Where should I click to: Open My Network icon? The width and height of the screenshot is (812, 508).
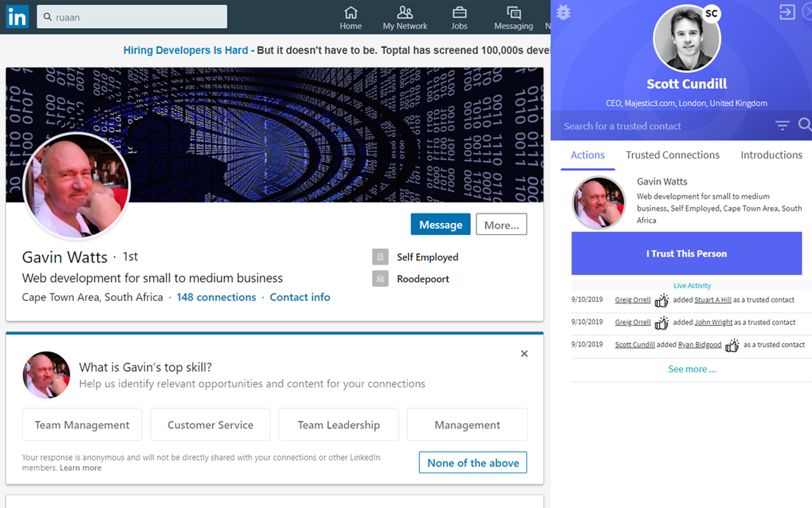[405, 13]
